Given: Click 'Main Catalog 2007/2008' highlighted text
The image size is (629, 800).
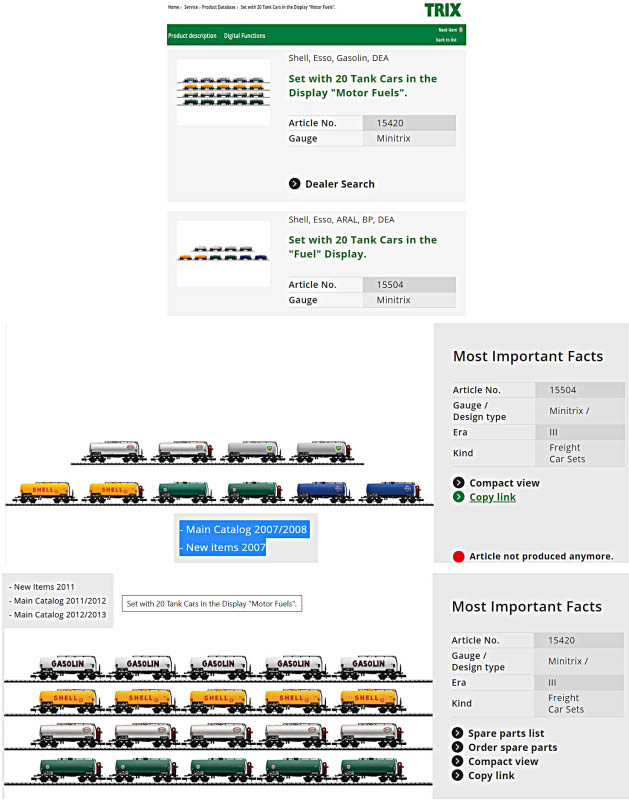Looking at the screenshot, I should tap(244, 529).
